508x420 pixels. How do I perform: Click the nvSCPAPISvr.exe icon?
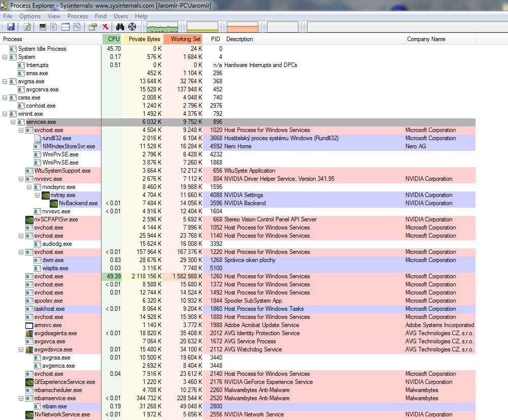(29, 219)
